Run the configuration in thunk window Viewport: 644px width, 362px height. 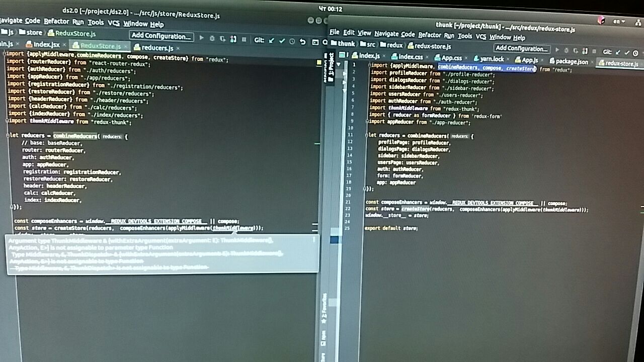pos(556,50)
